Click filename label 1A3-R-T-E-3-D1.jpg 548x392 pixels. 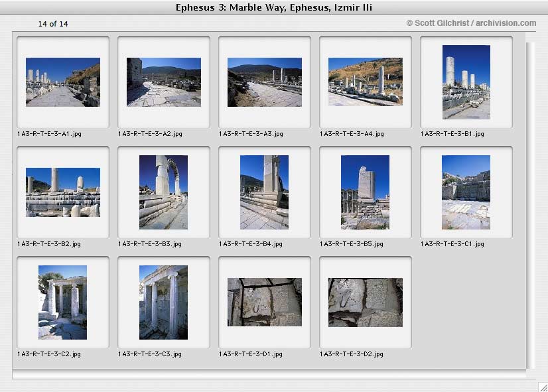(x=251, y=354)
